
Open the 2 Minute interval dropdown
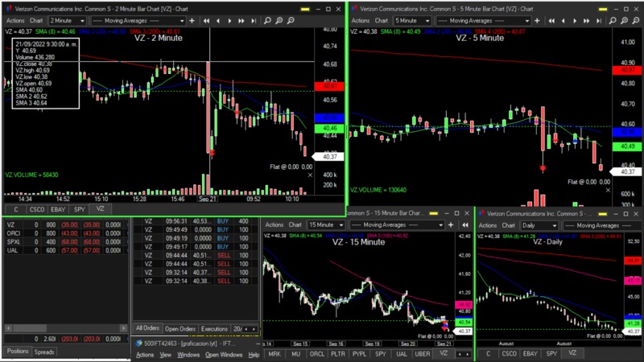[x=71, y=20]
